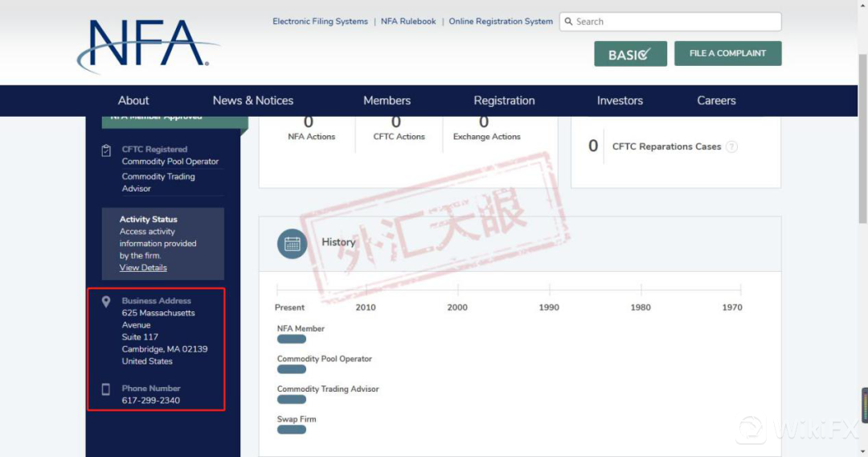Screen dimensions: 868x457
Task: Click the Exchange Actions count
Action: 483,121
